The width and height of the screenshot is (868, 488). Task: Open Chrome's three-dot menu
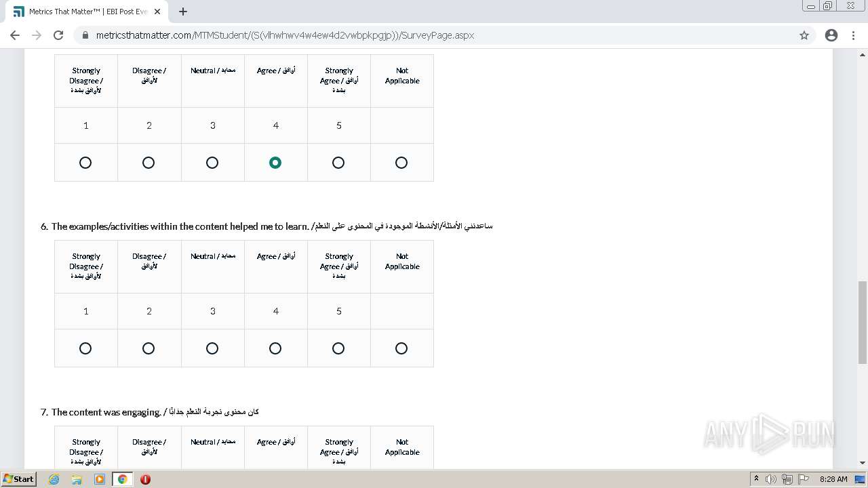(854, 35)
